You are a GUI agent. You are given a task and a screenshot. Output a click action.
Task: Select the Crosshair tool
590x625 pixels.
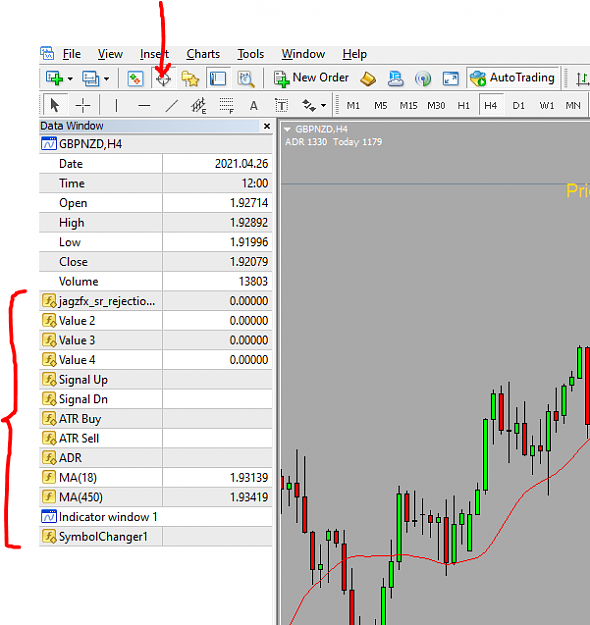(83, 105)
